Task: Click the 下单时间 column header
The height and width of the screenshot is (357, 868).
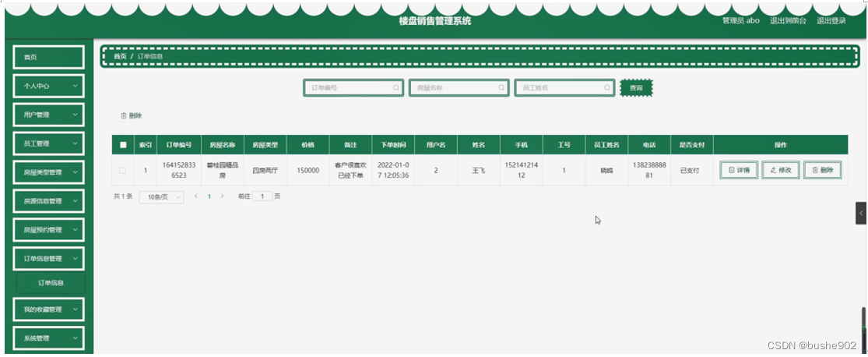Action: click(393, 145)
